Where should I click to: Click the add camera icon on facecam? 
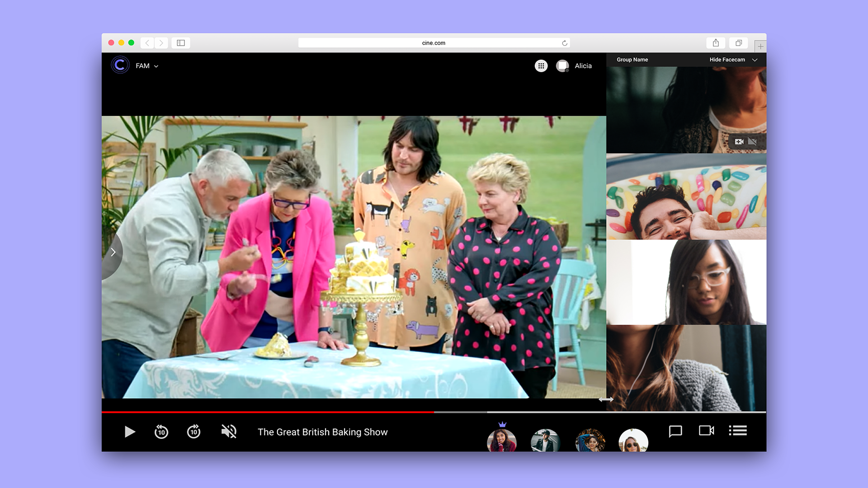tap(739, 142)
